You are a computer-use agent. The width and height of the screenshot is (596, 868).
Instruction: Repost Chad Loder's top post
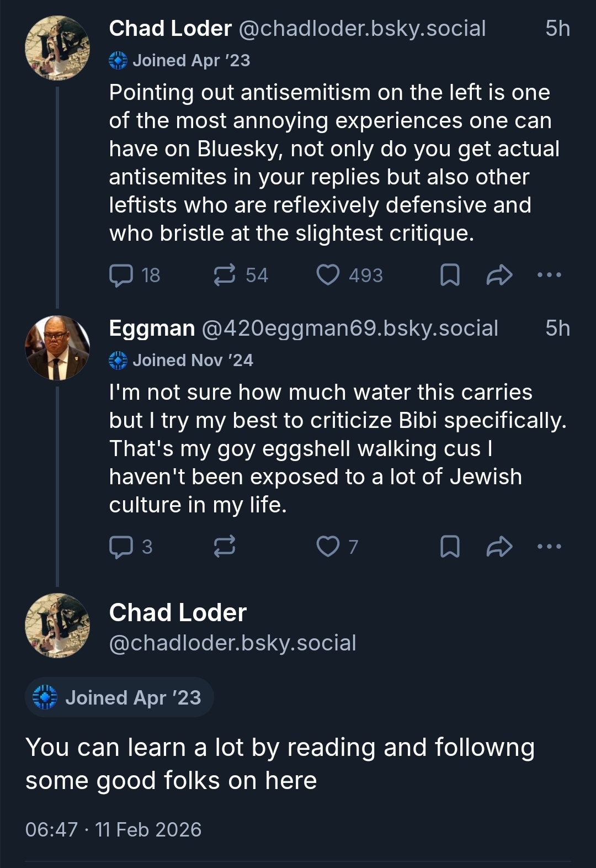[225, 275]
